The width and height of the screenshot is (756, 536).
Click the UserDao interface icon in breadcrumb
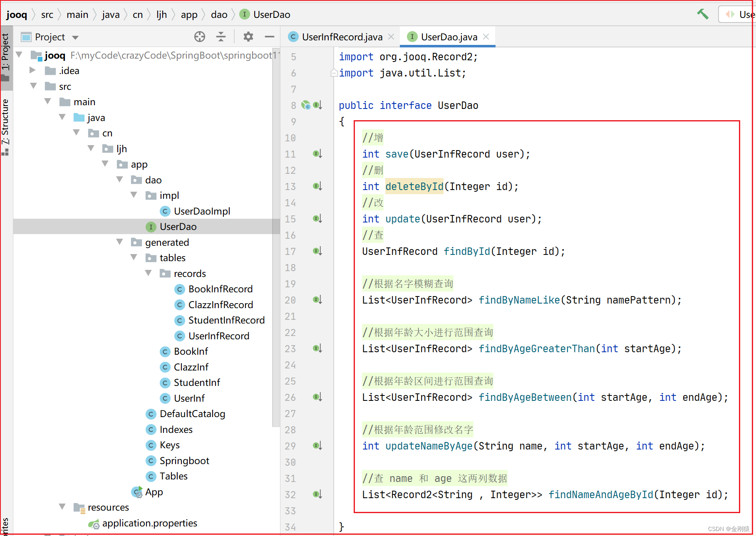(x=244, y=14)
